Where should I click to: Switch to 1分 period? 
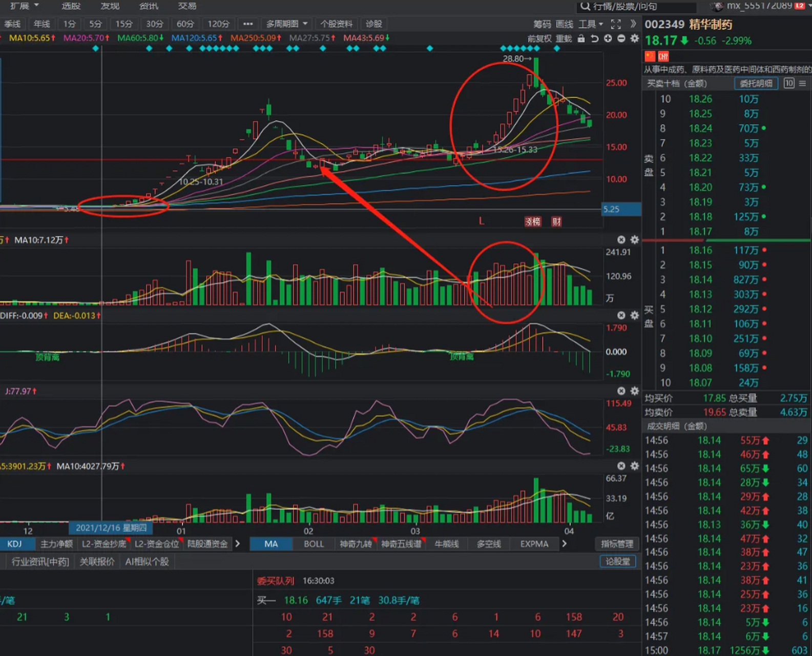(x=70, y=24)
